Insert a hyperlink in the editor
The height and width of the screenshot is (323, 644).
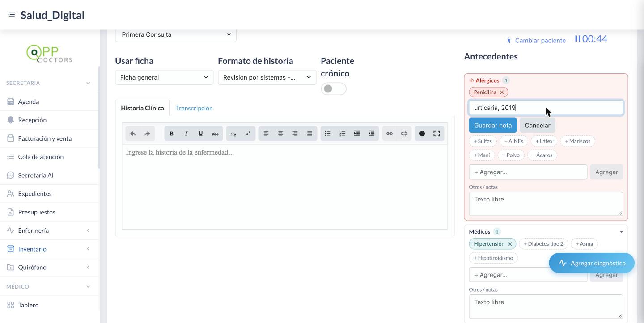[390, 134]
